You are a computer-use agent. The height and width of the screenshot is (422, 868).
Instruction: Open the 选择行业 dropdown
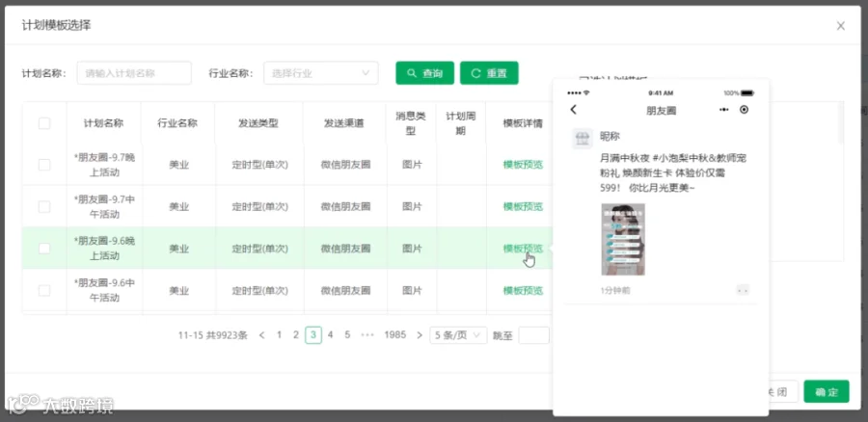point(321,73)
